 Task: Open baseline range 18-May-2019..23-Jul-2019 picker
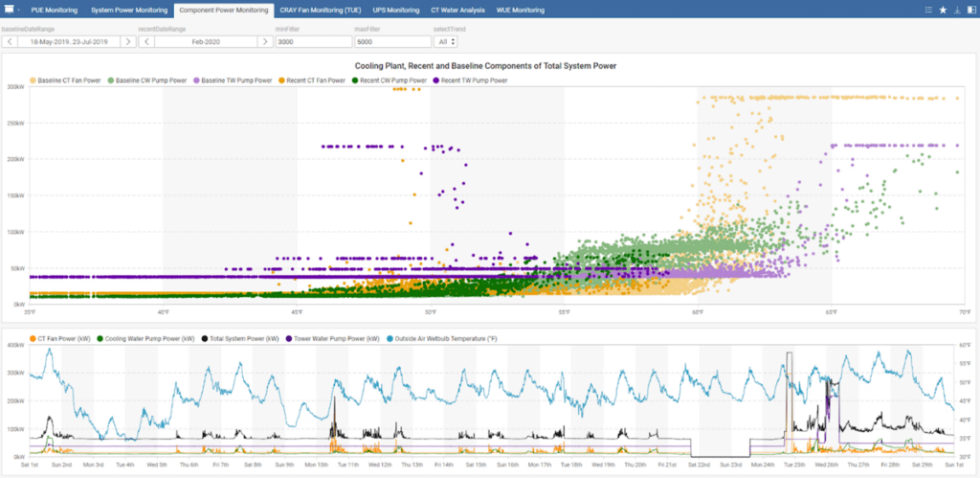69,41
